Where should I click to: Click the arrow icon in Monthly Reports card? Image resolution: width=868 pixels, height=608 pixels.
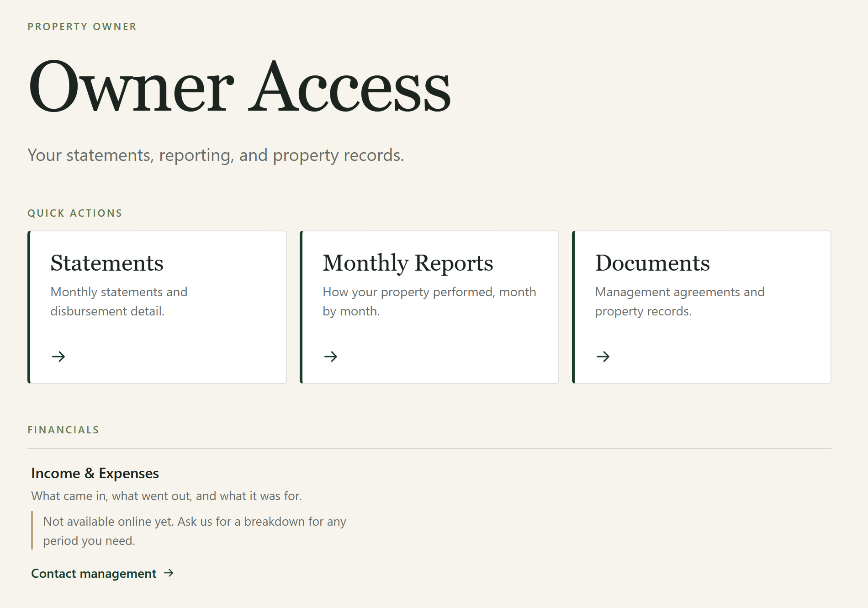click(x=331, y=357)
